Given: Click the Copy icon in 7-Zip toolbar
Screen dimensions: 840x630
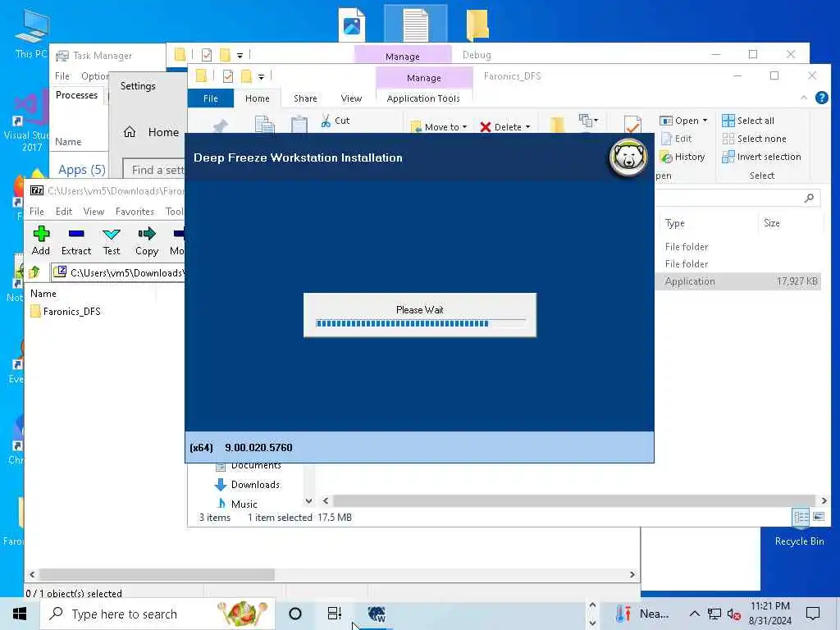Looking at the screenshot, I should point(146,240).
